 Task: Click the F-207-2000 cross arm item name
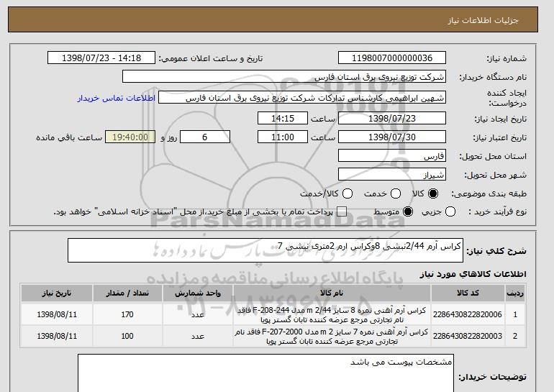coord(332,336)
